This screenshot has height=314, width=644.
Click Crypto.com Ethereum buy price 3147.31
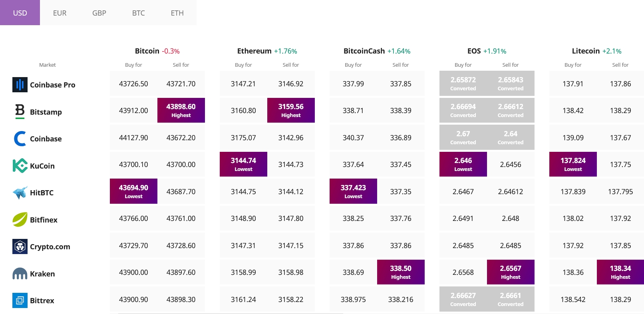click(243, 246)
